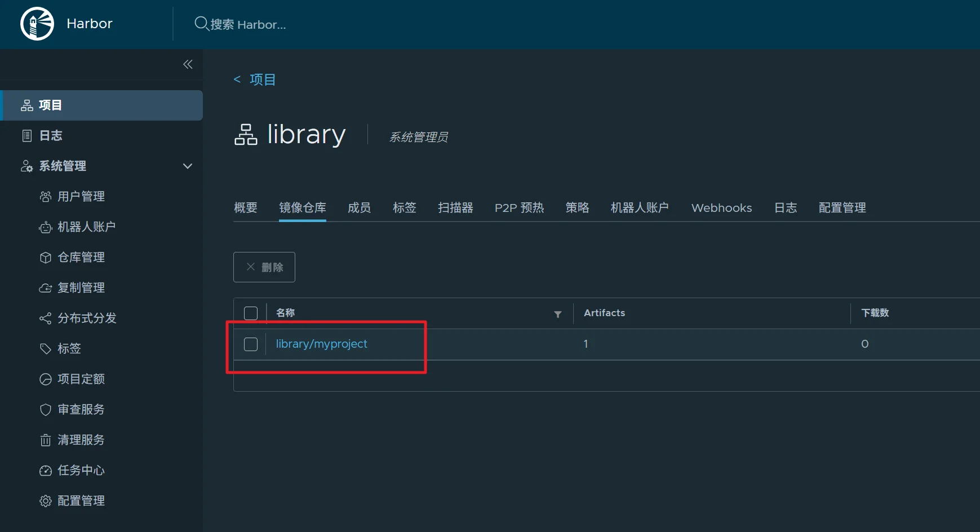980x532 pixels.
Task: Click the 删除 button
Action: (264, 267)
